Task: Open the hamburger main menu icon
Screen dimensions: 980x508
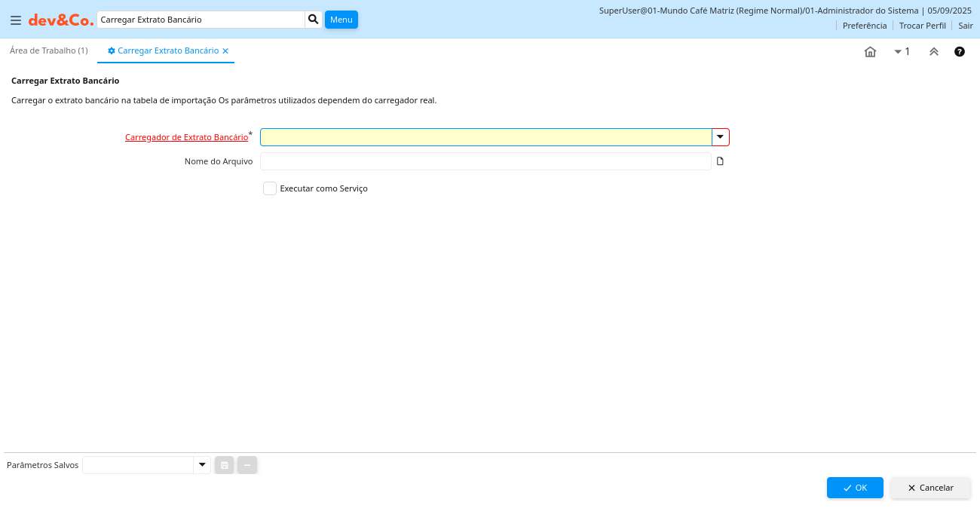Action: [16, 20]
